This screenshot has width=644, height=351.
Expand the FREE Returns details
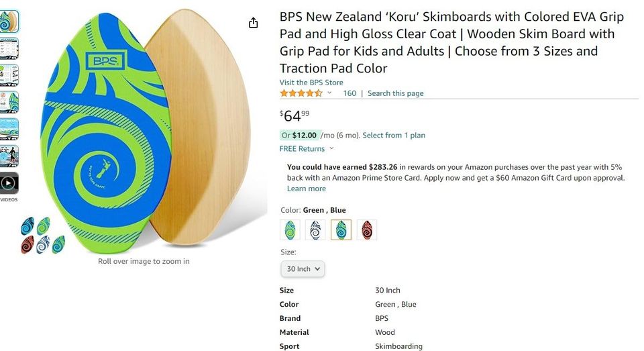(x=307, y=149)
